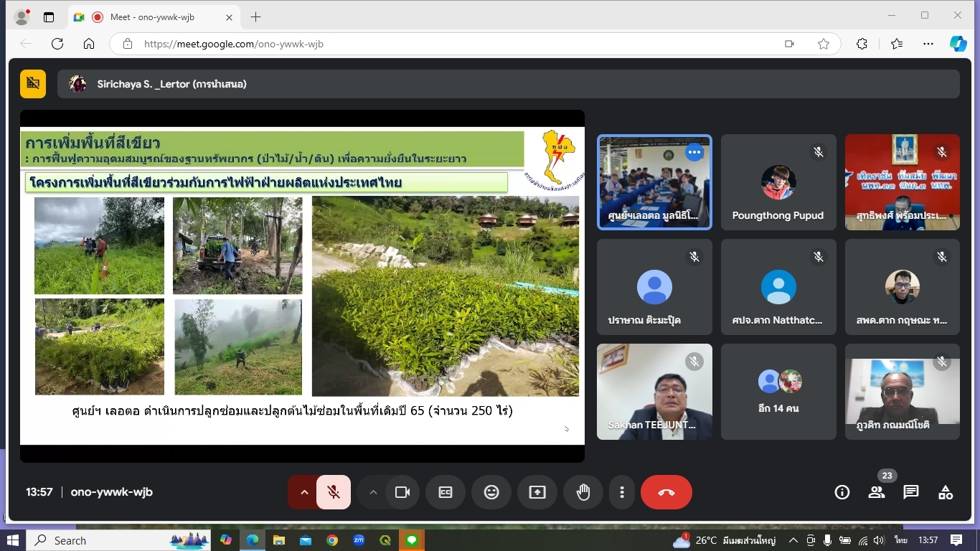Screen dimensions: 980x551
Task: Expand audio settings arrow beside the microphone
Action: [304, 492]
